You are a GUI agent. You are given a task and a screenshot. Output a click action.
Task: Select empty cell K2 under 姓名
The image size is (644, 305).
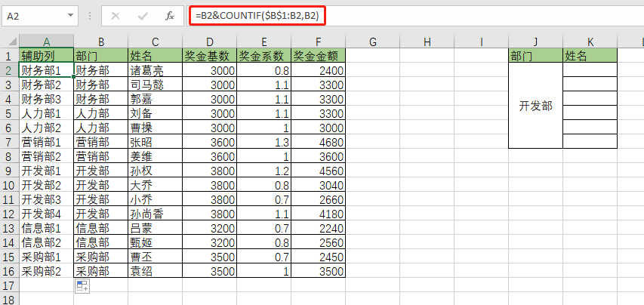(590, 69)
